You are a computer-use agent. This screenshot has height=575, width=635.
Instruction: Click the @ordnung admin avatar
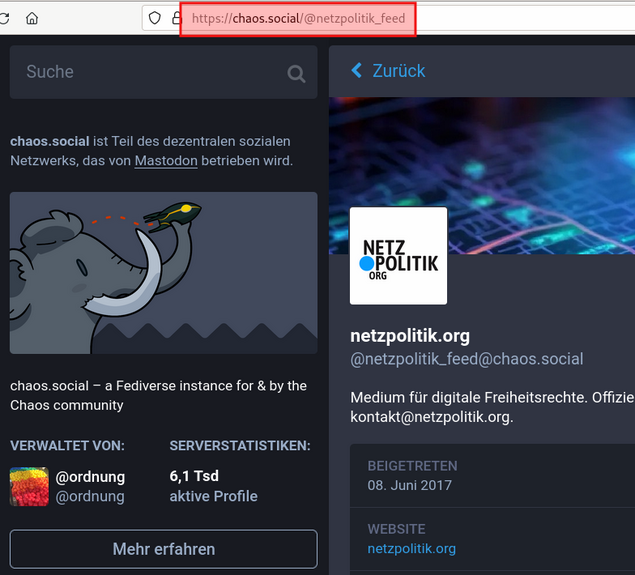point(29,486)
